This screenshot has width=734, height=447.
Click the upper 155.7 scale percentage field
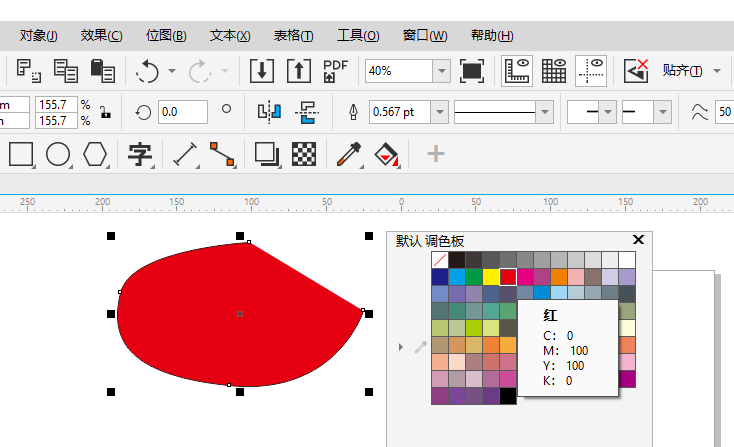coord(56,104)
